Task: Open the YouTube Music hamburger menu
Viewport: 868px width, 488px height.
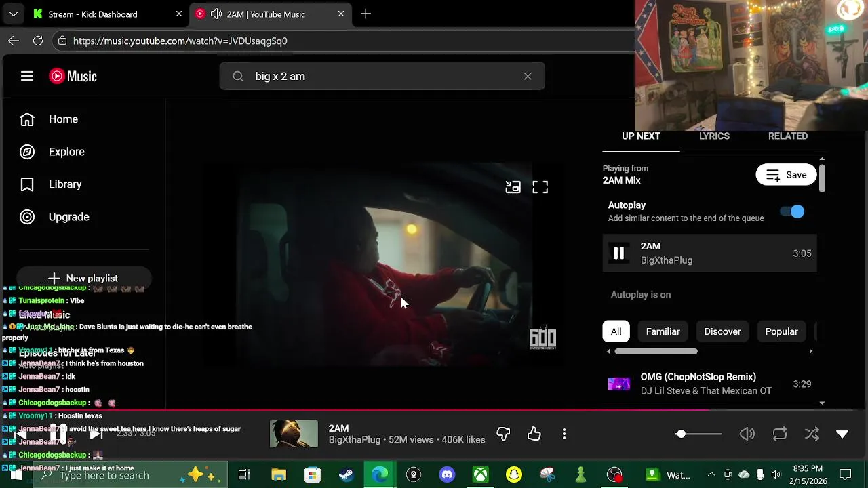Action: 27,76
